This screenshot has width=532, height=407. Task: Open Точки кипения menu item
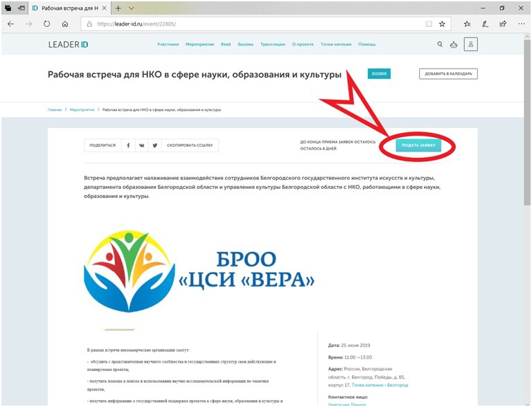(336, 44)
